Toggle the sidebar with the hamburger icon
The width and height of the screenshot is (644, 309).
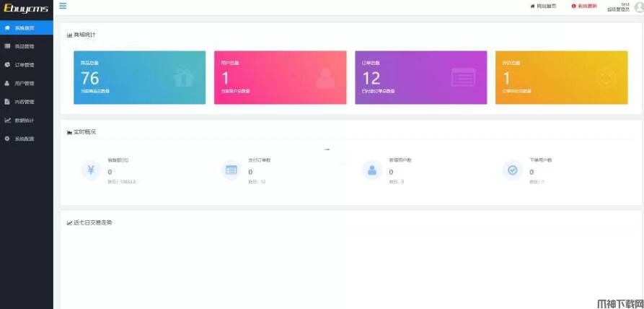click(x=63, y=6)
